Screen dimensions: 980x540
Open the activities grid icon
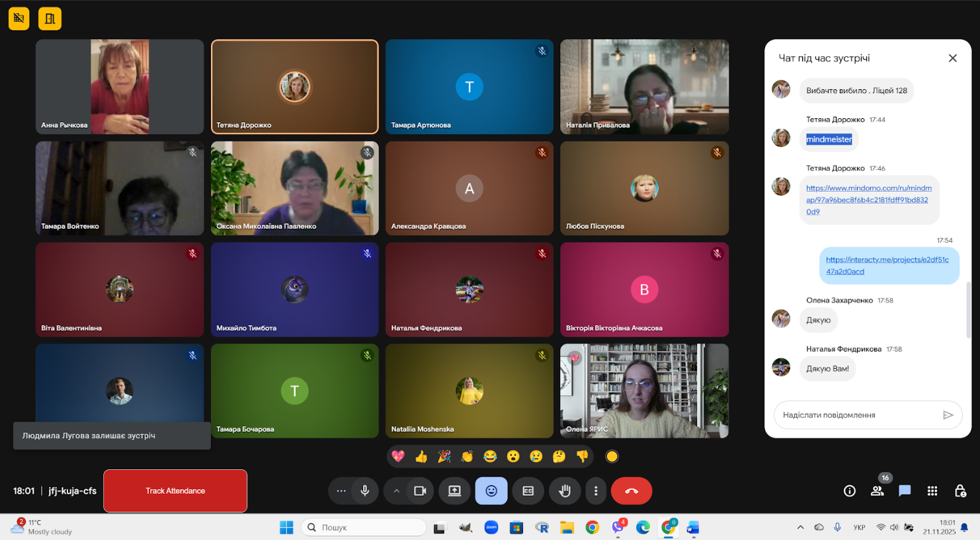(932, 491)
